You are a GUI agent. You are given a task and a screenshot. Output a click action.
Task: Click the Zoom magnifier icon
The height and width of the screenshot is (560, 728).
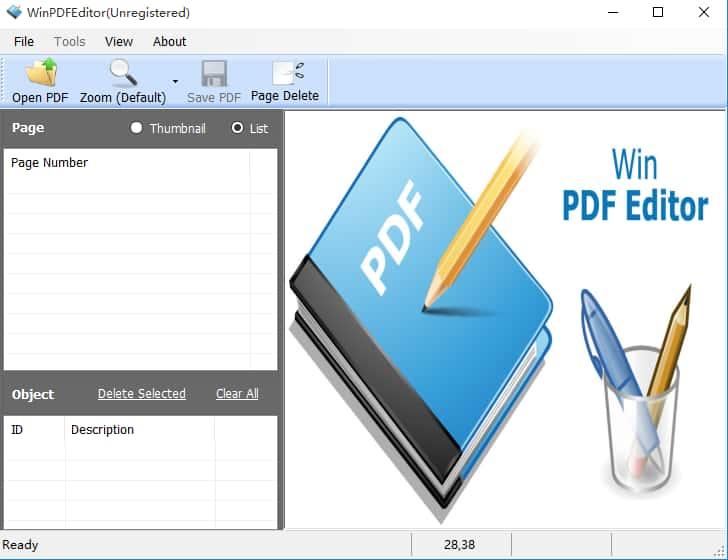click(x=123, y=72)
